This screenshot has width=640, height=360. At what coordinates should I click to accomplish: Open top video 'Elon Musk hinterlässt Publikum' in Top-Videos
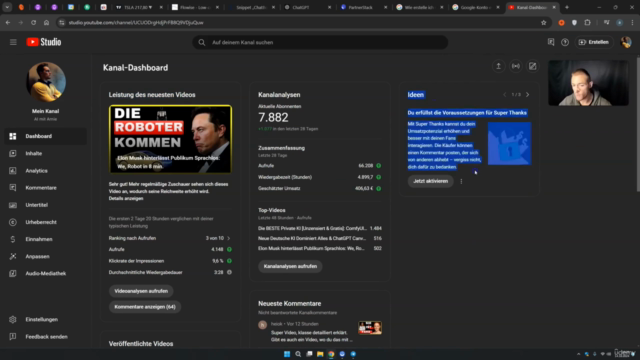(311, 248)
